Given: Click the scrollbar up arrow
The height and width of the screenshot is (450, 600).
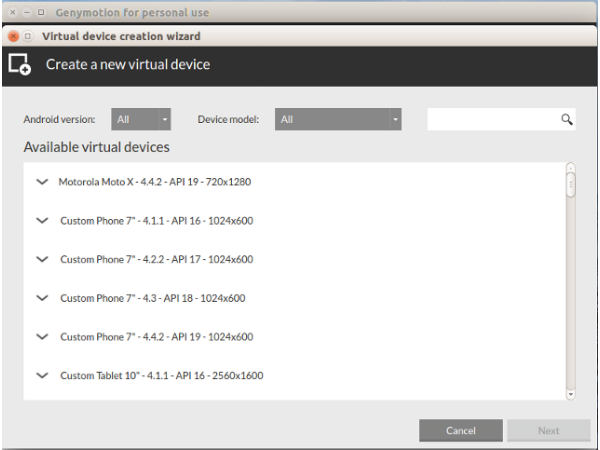Looking at the screenshot, I should [571, 168].
